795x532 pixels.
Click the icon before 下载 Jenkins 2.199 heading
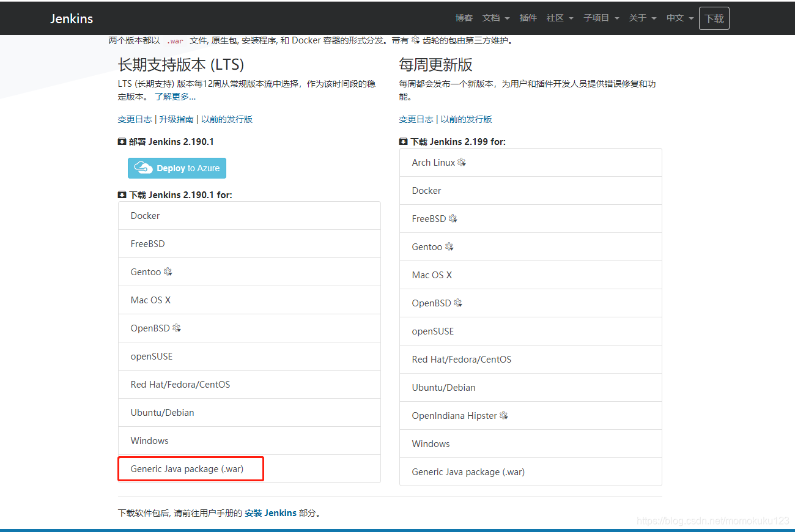(x=403, y=141)
